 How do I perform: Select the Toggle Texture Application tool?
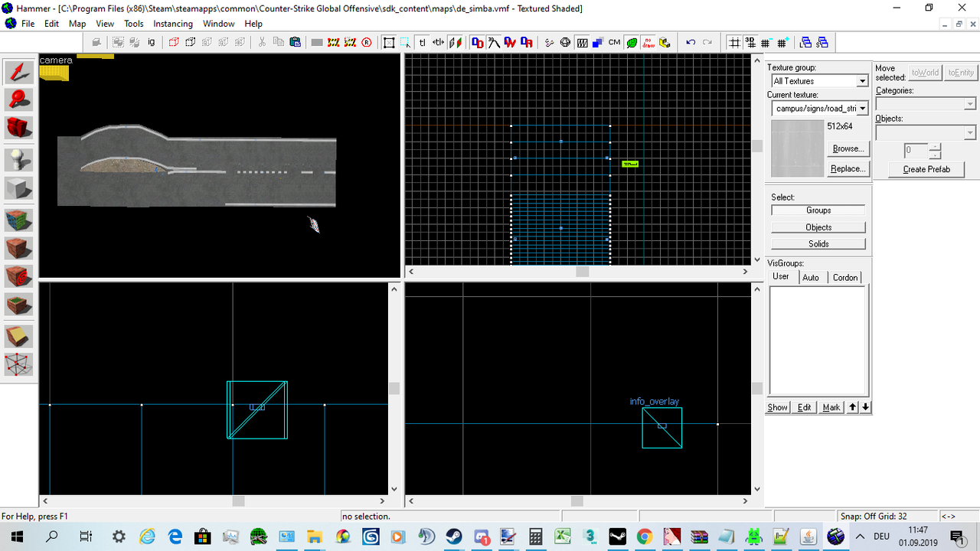coord(18,220)
